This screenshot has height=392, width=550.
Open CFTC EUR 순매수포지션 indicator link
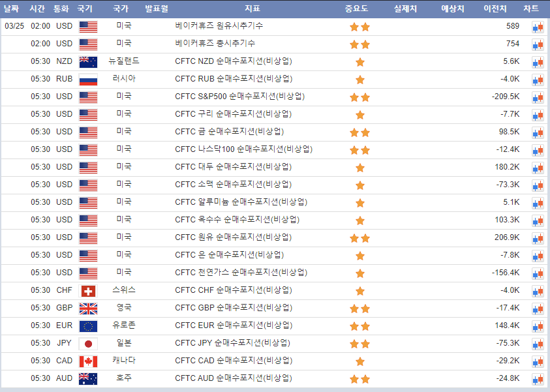pos(233,325)
